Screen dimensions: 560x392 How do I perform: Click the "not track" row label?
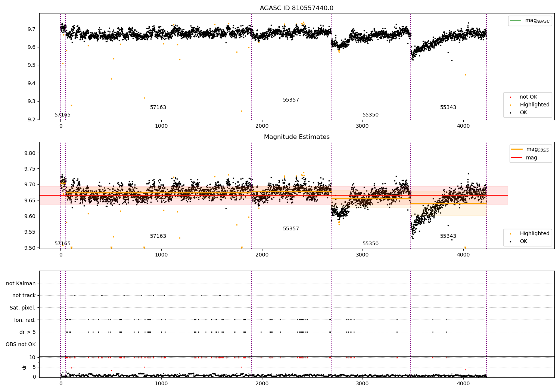pyautogui.click(x=24, y=296)
